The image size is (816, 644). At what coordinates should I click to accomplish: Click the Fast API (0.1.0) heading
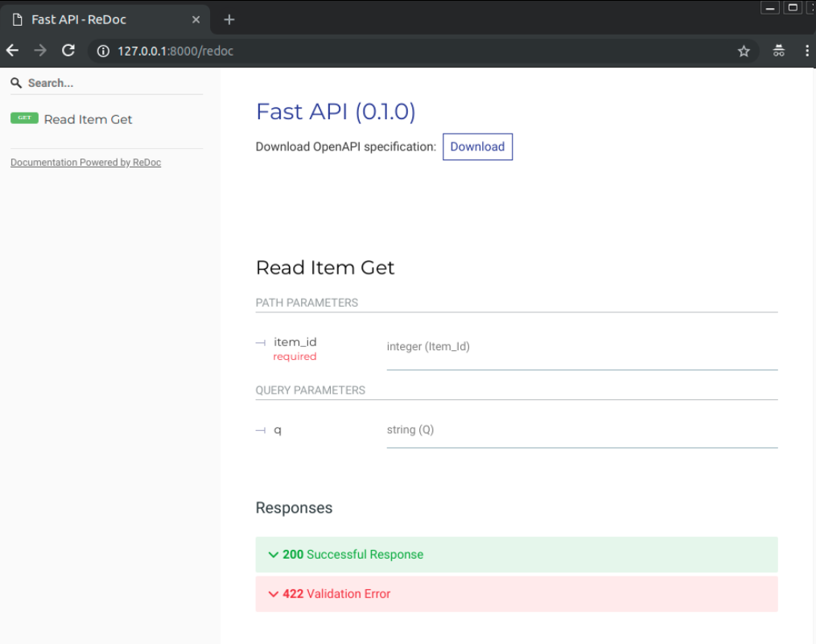coord(336,111)
